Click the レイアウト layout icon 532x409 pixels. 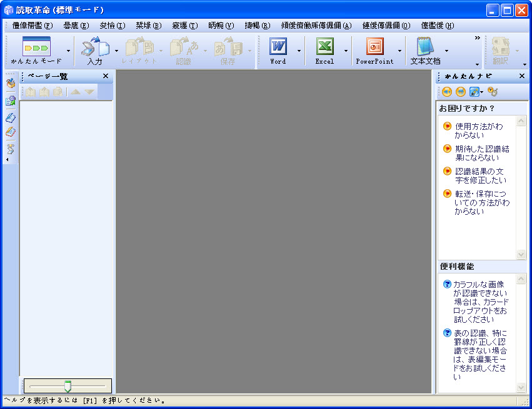tap(139, 47)
